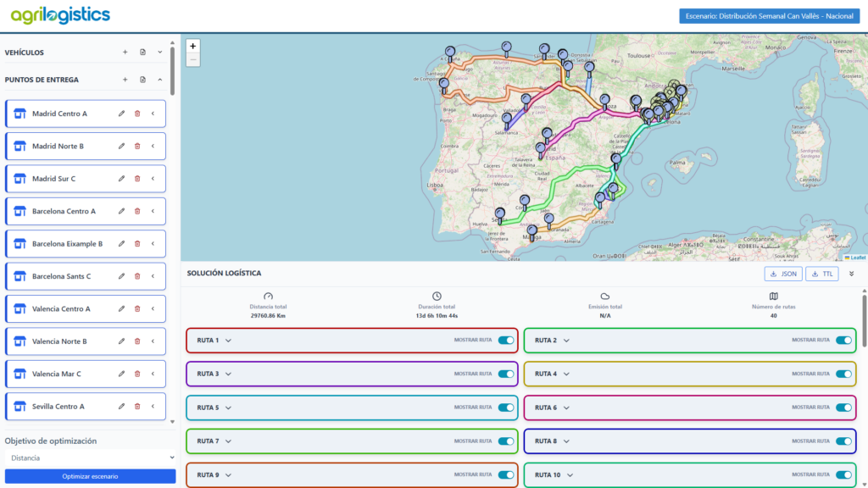Toggle Mostrar Ruta for Ruta 1

tap(506, 341)
